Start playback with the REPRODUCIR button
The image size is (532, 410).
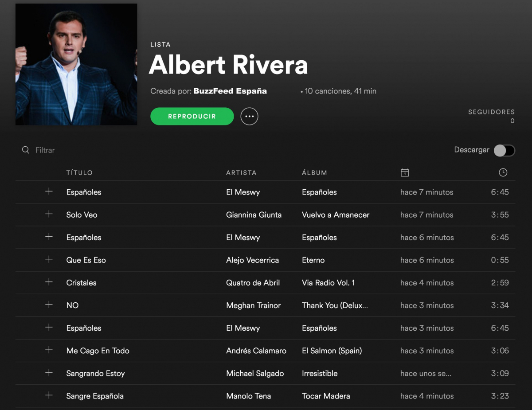(x=192, y=116)
